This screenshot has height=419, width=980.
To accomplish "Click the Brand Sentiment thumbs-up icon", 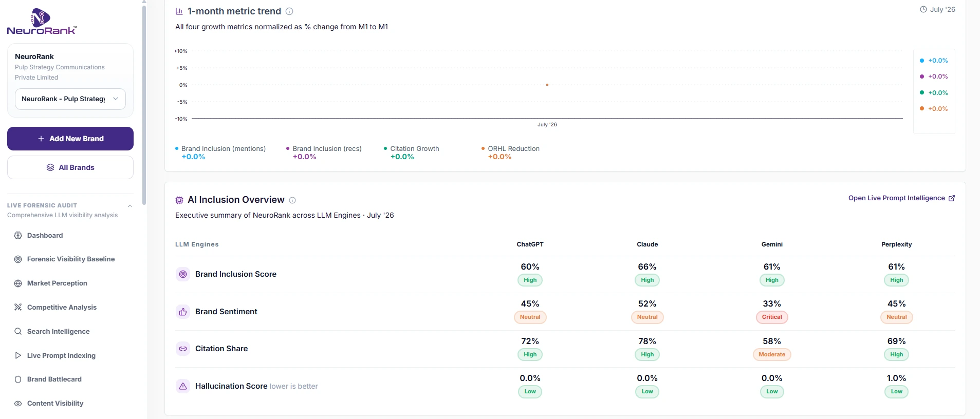I will tap(183, 312).
